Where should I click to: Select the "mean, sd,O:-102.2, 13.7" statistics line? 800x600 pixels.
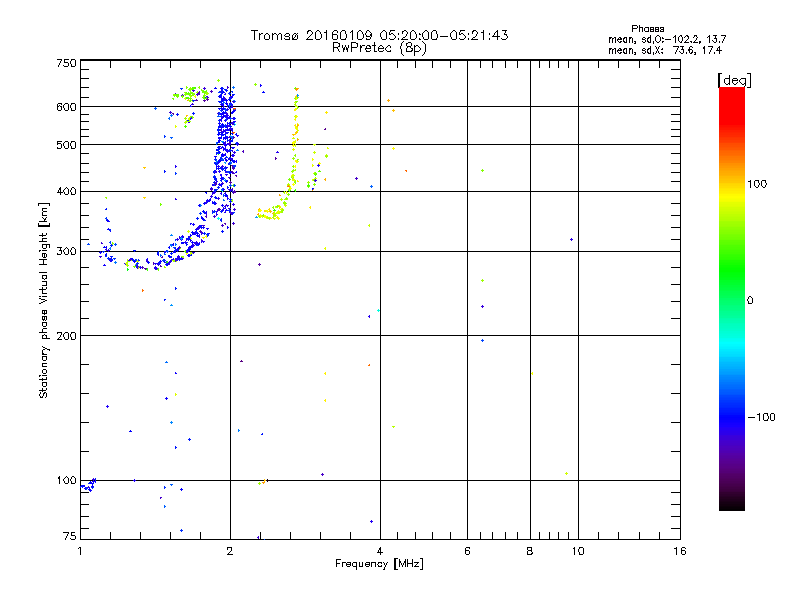(x=667, y=39)
